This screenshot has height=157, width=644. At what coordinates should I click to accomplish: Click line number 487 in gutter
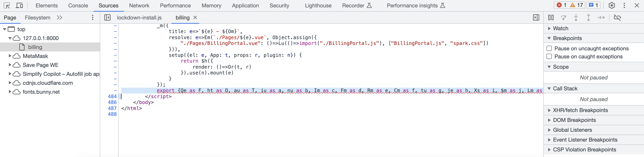click(112, 108)
